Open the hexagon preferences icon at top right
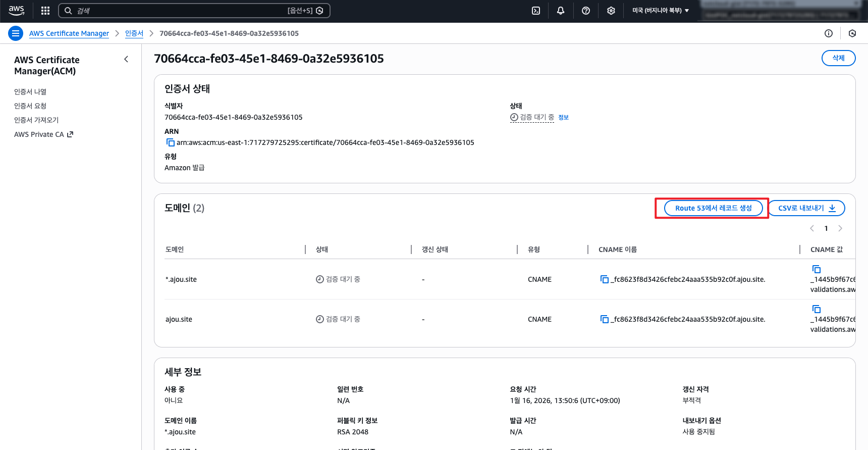Viewport: 868px width, 450px height. (x=852, y=33)
